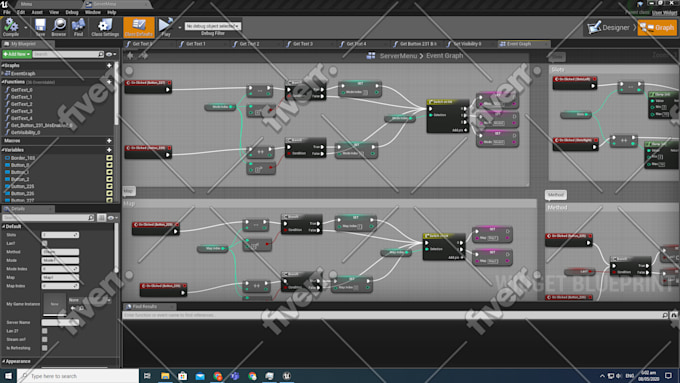Select GetVisibility_0 function
The image size is (680, 383).
pyautogui.click(x=26, y=132)
